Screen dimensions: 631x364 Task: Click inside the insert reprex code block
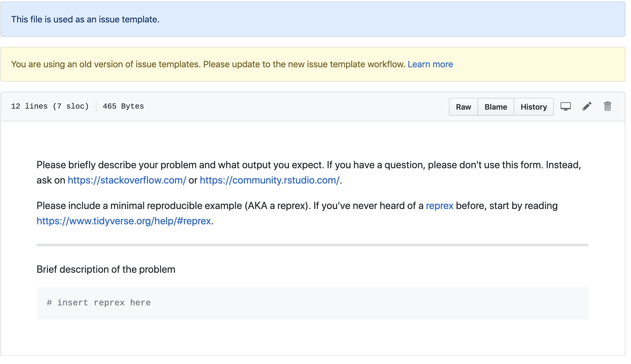[312, 303]
